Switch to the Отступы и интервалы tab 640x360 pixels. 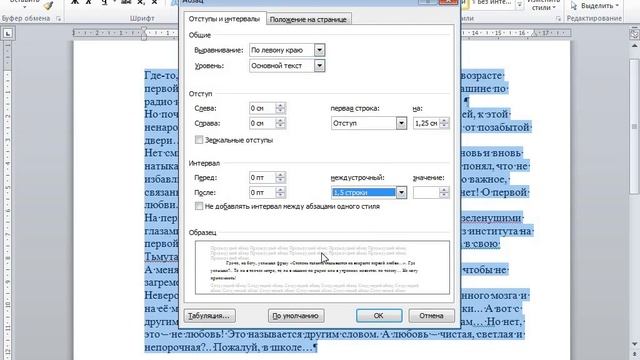point(224,19)
